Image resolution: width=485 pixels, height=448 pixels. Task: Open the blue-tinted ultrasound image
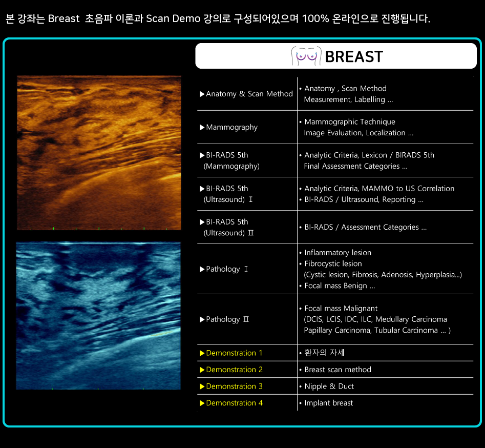(x=98, y=316)
